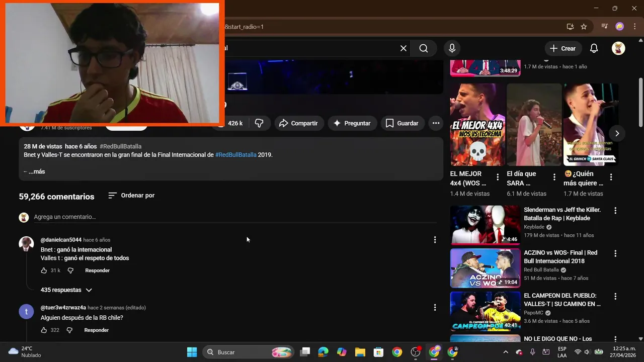Click the Agrega un comentario field

(235, 217)
